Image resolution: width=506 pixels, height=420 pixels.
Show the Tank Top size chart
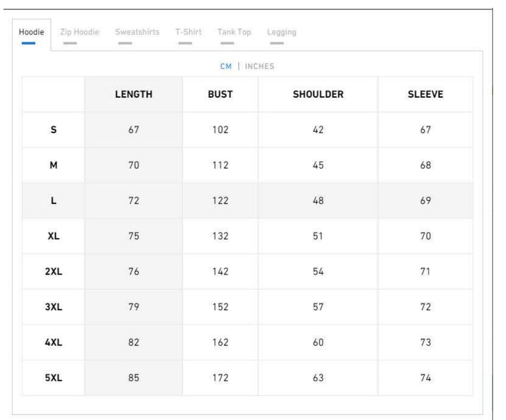234,32
